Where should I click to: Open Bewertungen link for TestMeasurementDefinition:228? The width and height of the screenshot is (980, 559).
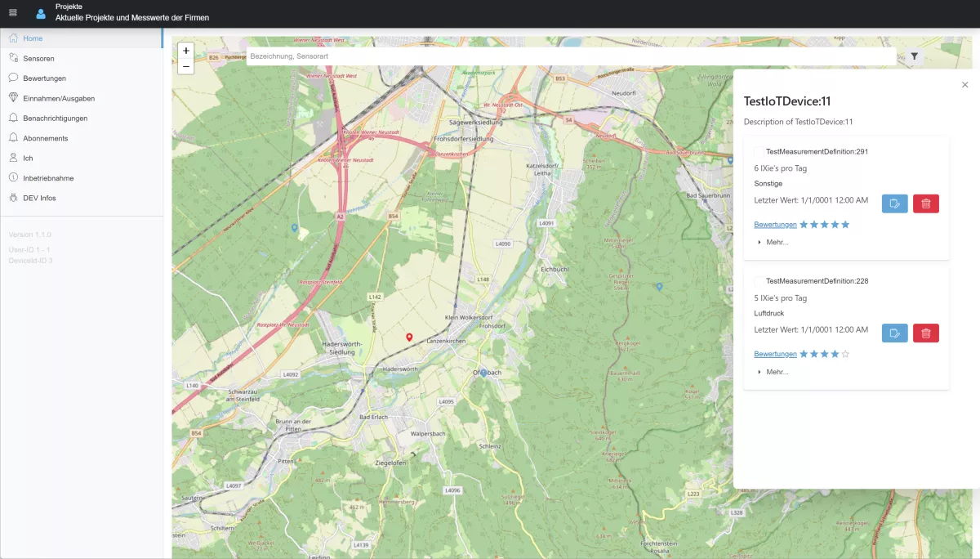[775, 354]
